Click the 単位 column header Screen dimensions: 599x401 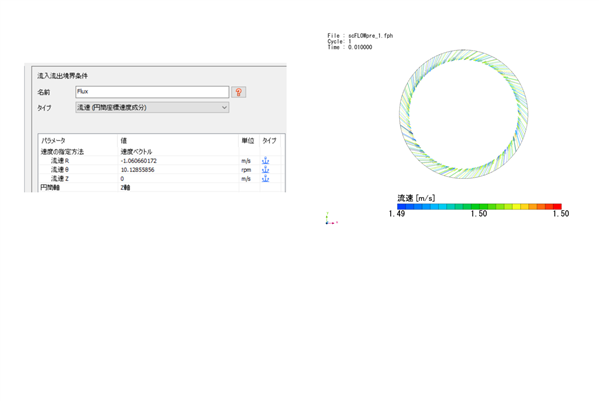248,141
